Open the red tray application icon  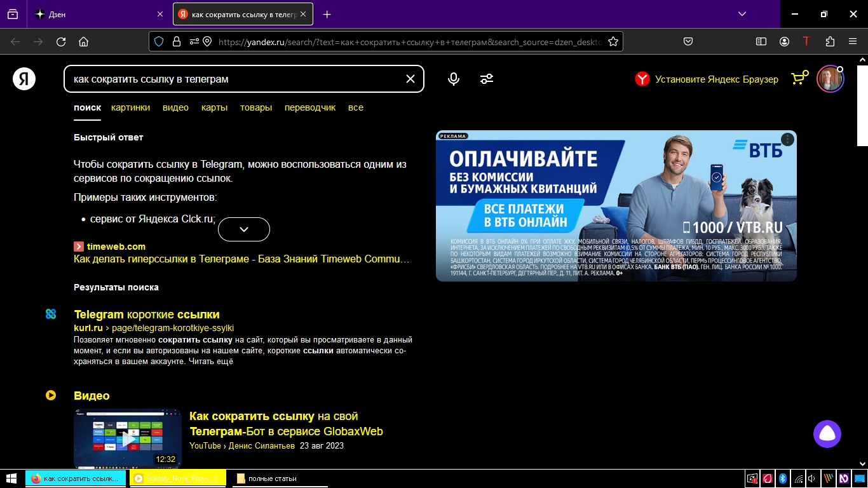coord(768,478)
